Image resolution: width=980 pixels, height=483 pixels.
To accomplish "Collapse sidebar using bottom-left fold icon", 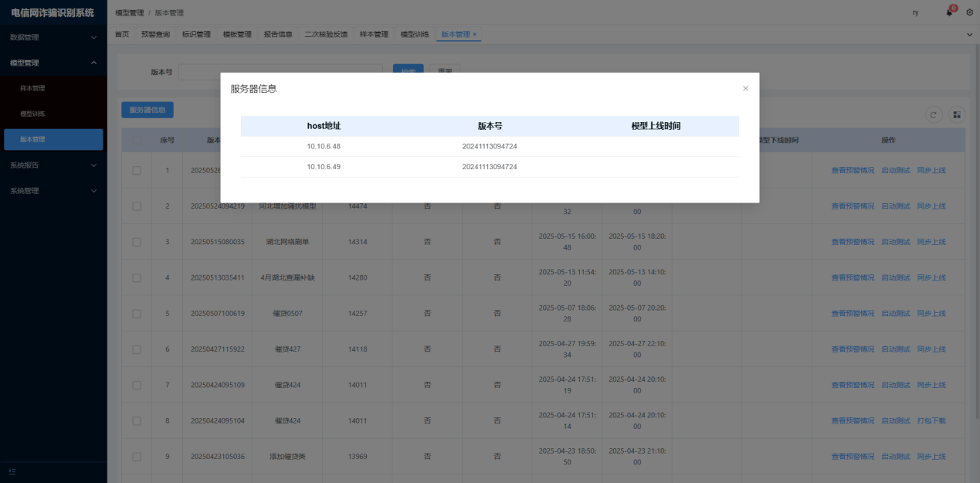I will coord(12,471).
